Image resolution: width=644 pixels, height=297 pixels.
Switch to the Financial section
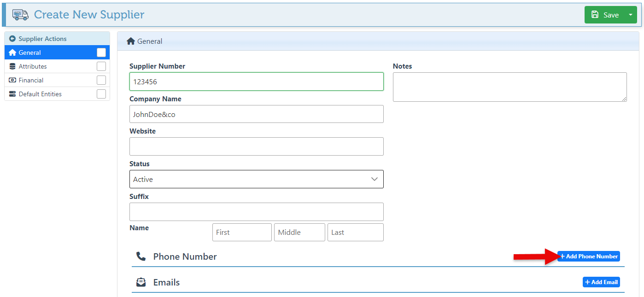pos(31,80)
